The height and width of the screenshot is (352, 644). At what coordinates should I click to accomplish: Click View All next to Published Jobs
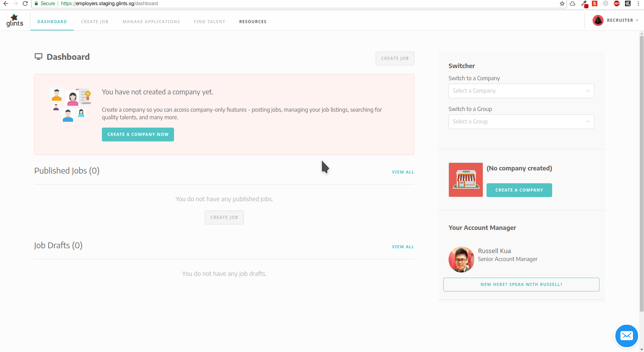(x=403, y=172)
